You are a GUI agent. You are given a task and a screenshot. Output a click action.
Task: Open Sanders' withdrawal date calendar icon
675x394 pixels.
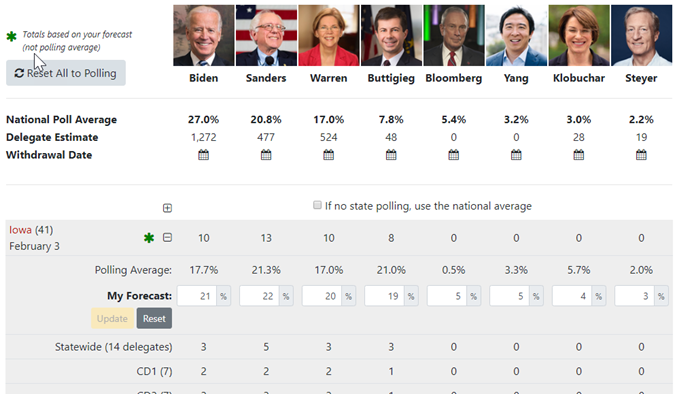coord(266,155)
